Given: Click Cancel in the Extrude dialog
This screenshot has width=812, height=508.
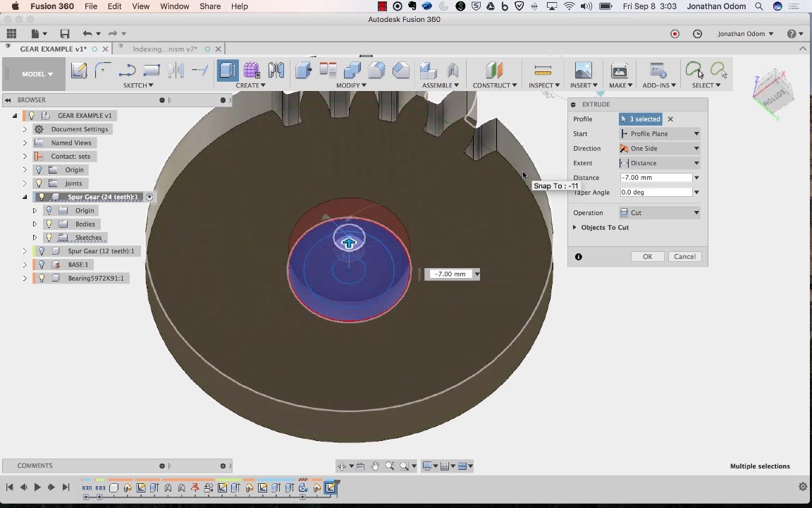Looking at the screenshot, I should pos(684,257).
